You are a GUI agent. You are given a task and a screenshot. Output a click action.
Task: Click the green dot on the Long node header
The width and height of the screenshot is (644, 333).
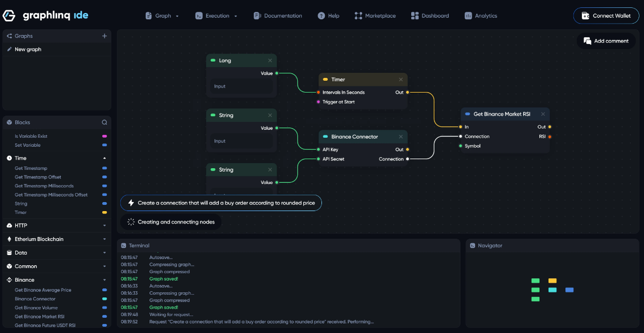click(213, 60)
